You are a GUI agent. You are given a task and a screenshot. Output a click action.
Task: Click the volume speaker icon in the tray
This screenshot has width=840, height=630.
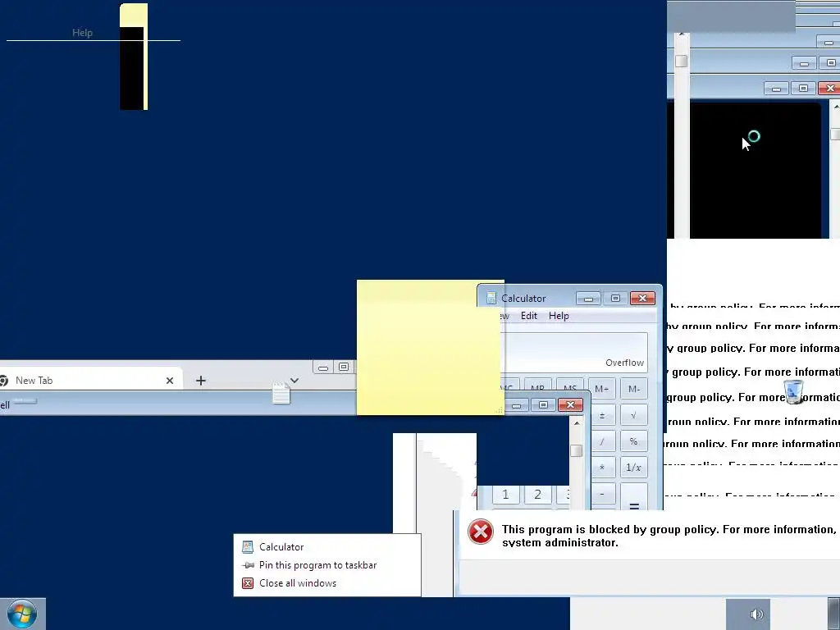point(756,614)
